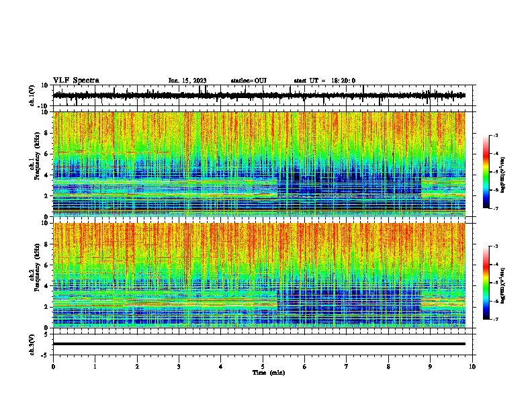Click the station label in the header

click(249, 81)
